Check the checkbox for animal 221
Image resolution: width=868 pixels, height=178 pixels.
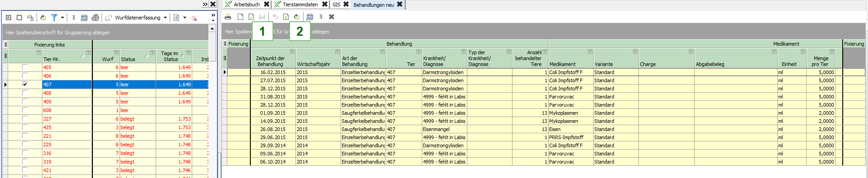click(x=25, y=136)
